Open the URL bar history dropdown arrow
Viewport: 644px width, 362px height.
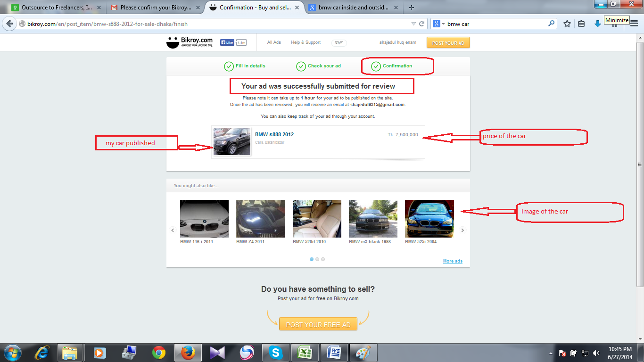pyautogui.click(x=413, y=24)
